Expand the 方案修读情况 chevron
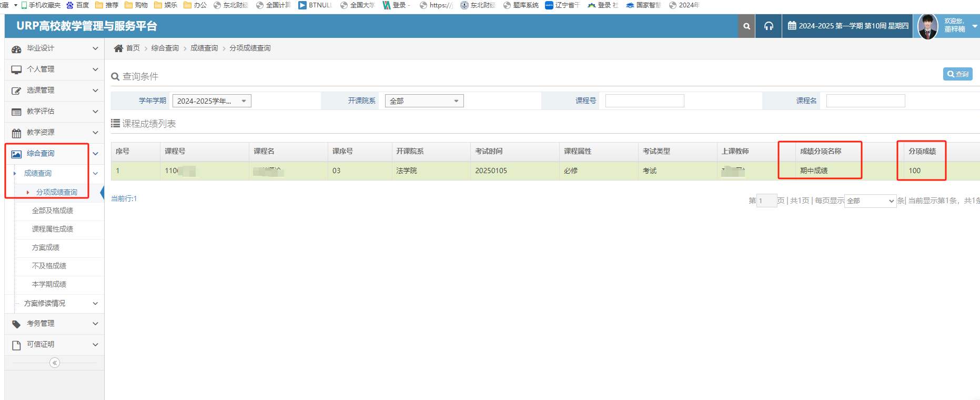The height and width of the screenshot is (400, 980). tap(95, 303)
